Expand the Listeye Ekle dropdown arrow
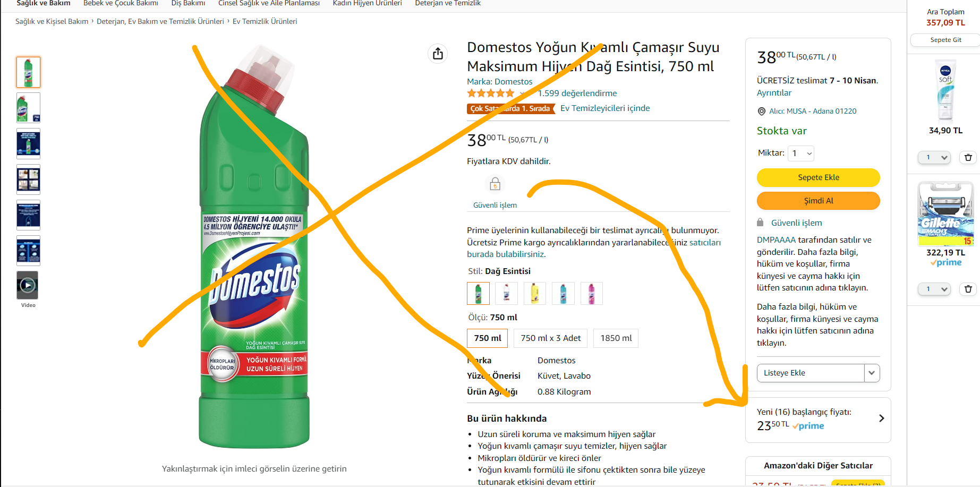The width and height of the screenshot is (980, 487). click(x=872, y=373)
